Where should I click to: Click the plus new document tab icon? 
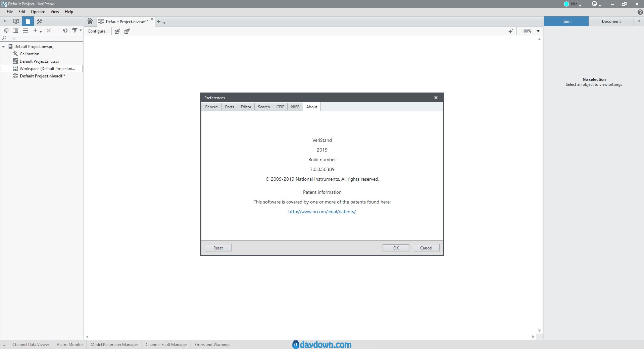159,21
